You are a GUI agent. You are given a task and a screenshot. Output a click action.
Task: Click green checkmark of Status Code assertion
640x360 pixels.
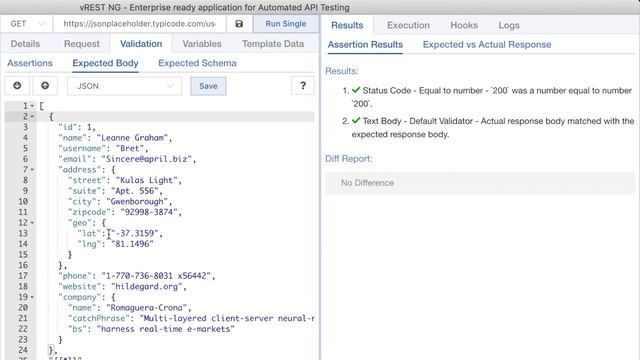coord(356,90)
